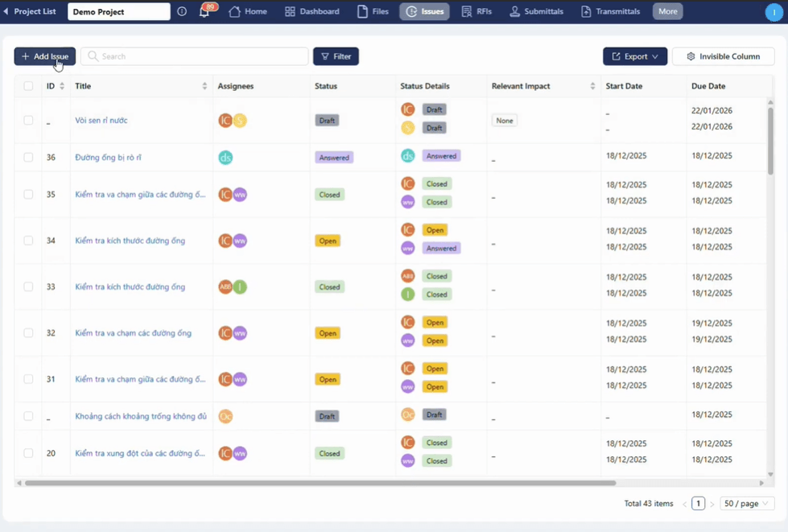The width and height of the screenshot is (788, 532).
Task: Click the Add Issue button
Action: click(45, 56)
